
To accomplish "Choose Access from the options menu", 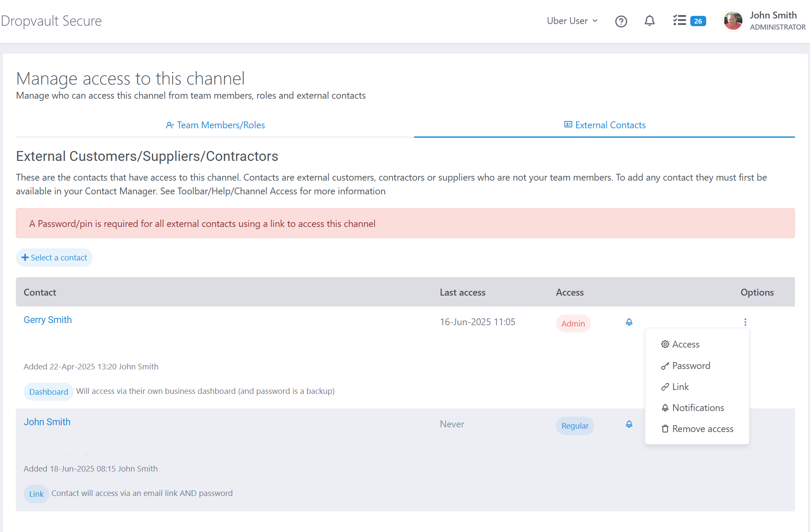I will (685, 345).
